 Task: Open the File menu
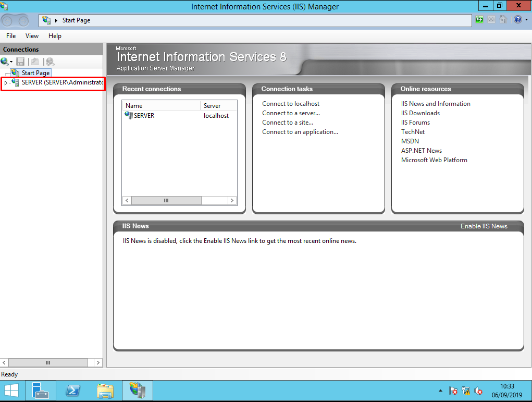(11, 36)
